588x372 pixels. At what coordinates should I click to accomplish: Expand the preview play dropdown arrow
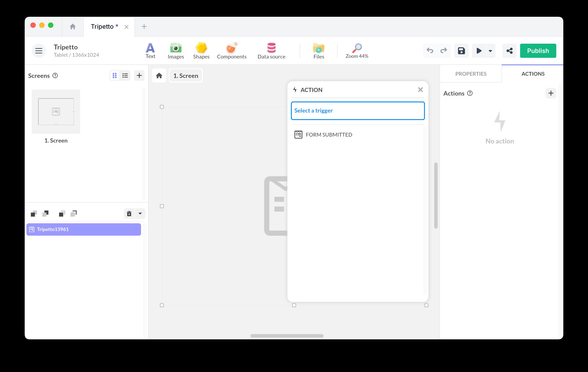tap(490, 51)
